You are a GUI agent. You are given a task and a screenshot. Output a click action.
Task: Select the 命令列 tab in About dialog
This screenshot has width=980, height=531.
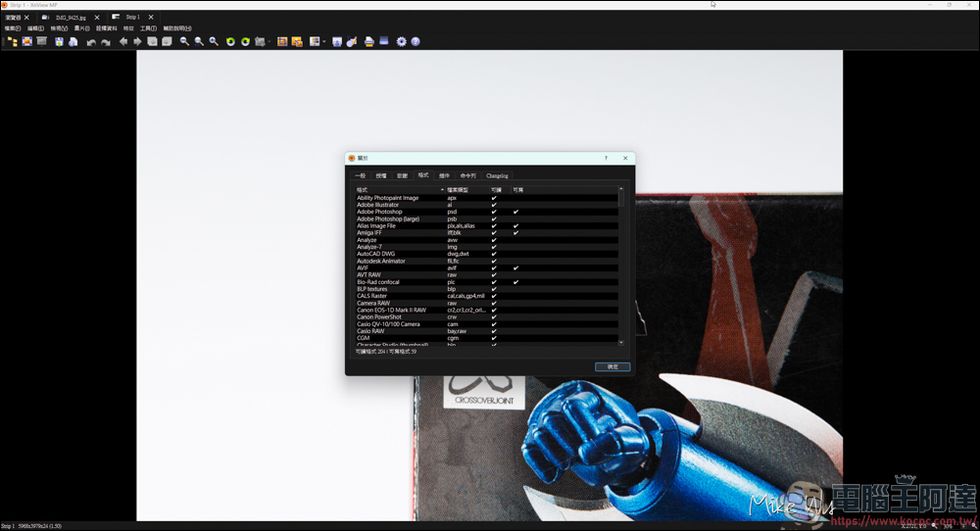(468, 175)
